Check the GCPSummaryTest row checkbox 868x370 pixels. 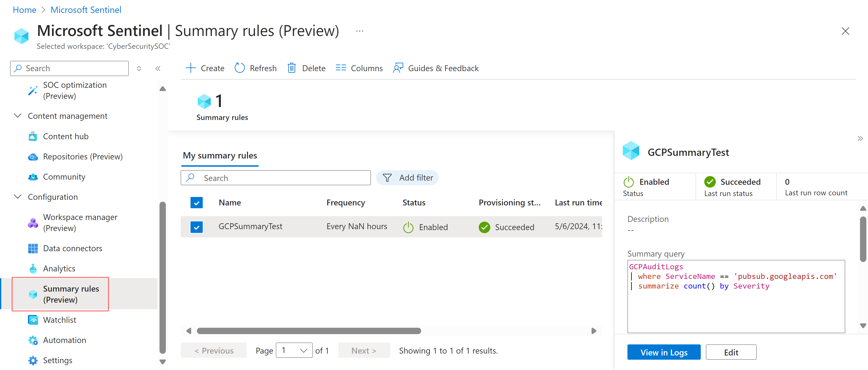pos(197,226)
